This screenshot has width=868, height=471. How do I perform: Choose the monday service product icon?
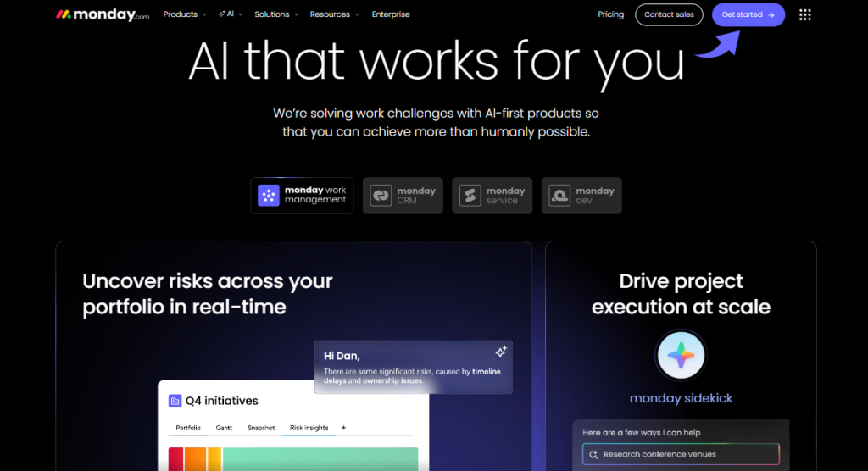[470, 196]
